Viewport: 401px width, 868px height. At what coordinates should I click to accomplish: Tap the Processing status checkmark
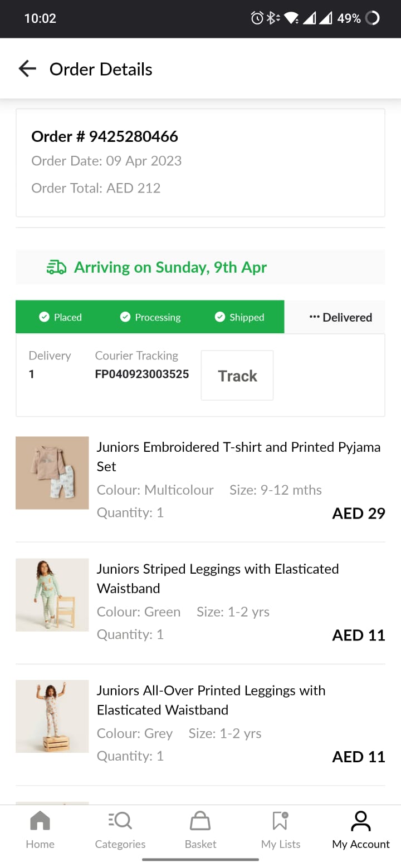(x=125, y=317)
